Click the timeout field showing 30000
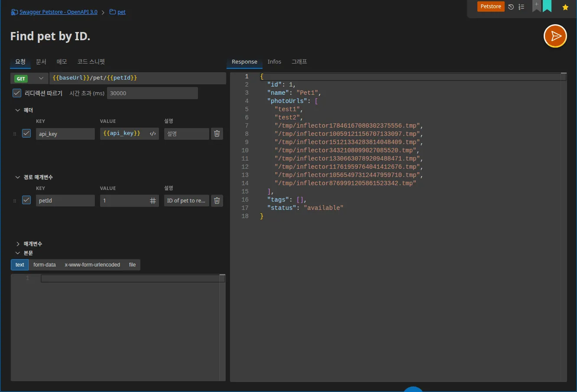The height and width of the screenshot is (392, 577). click(152, 93)
